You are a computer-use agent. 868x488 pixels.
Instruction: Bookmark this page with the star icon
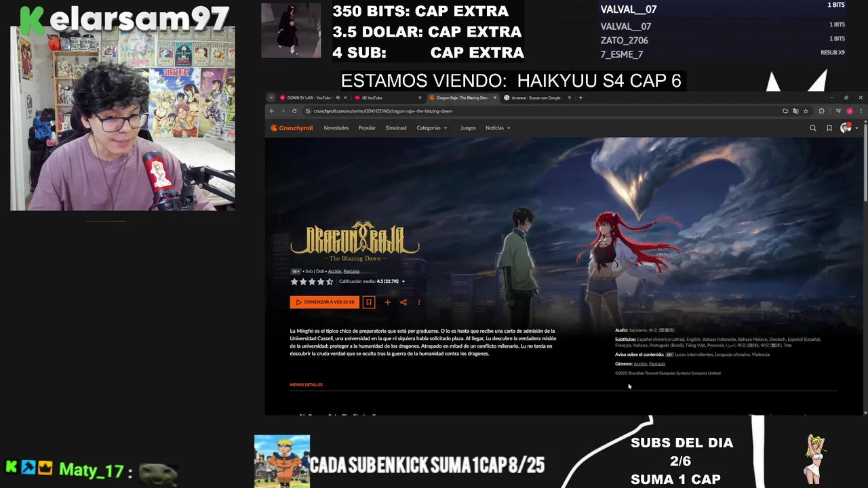pos(806,111)
